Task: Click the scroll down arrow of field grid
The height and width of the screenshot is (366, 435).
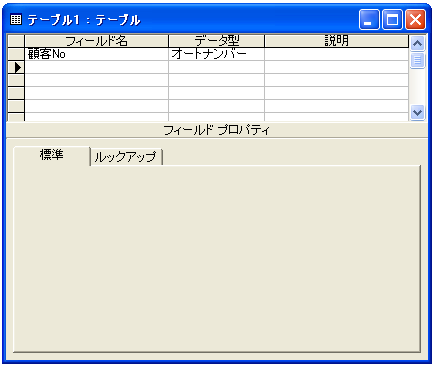Action: click(417, 112)
